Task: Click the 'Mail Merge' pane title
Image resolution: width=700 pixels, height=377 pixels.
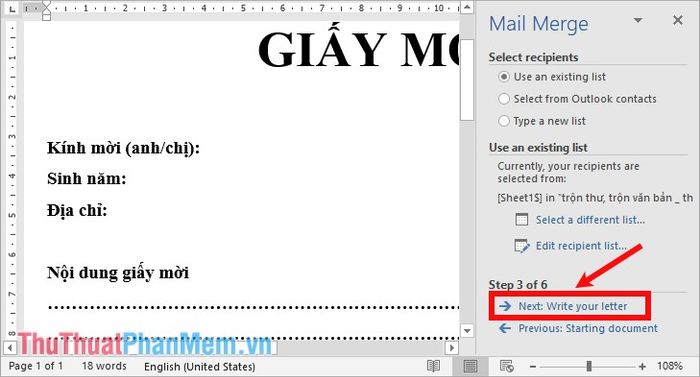Action: 538,24
